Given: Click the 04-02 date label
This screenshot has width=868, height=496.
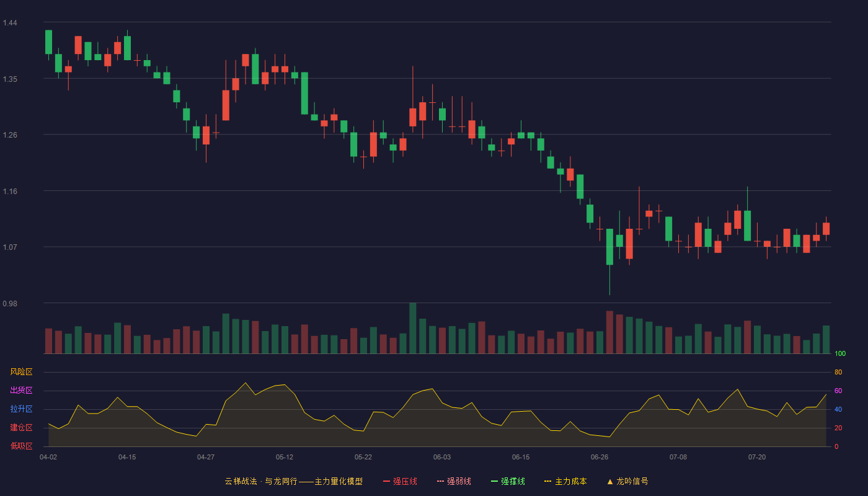Looking at the screenshot, I should pyautogui.click(x=48, y=457).
